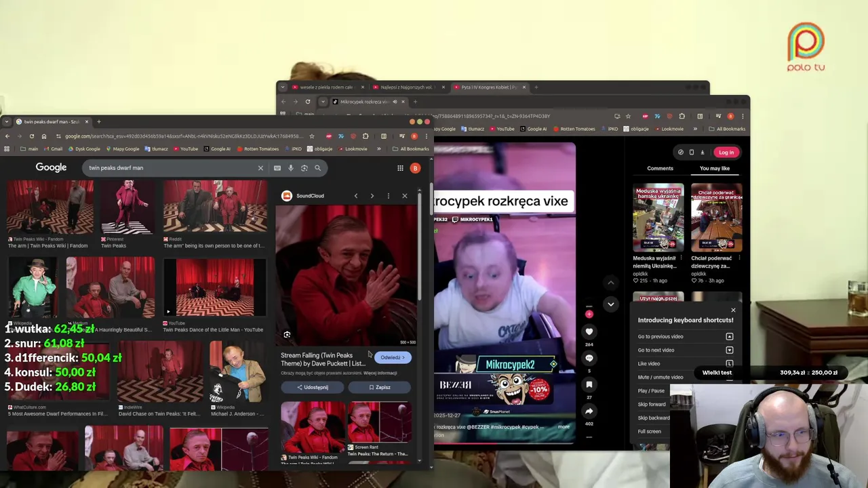This screenshot has height=488, width=868.
Task: Bookmark the Google page with the star icon
Action: point(312,136)
